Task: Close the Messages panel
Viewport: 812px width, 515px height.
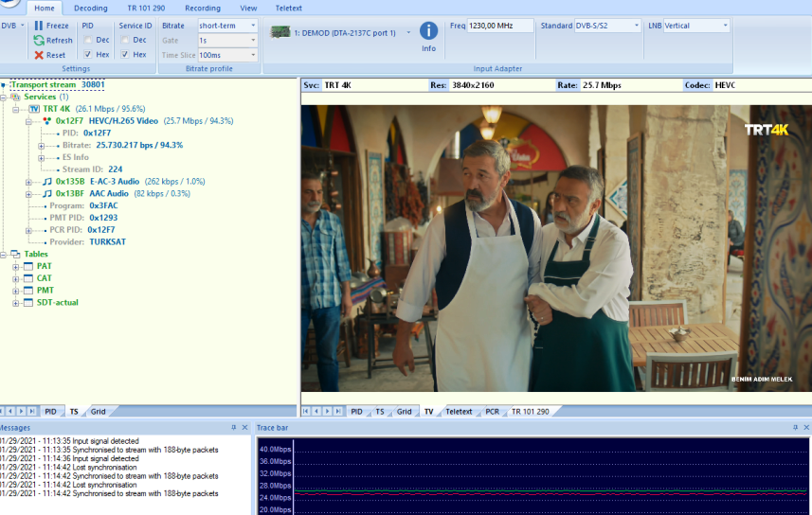Action: click(245, 428)
